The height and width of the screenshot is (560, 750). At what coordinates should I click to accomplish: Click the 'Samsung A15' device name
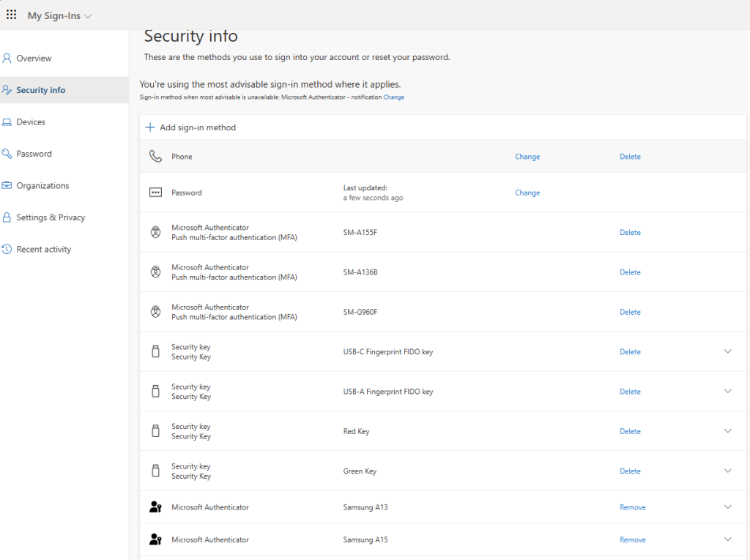365,540
